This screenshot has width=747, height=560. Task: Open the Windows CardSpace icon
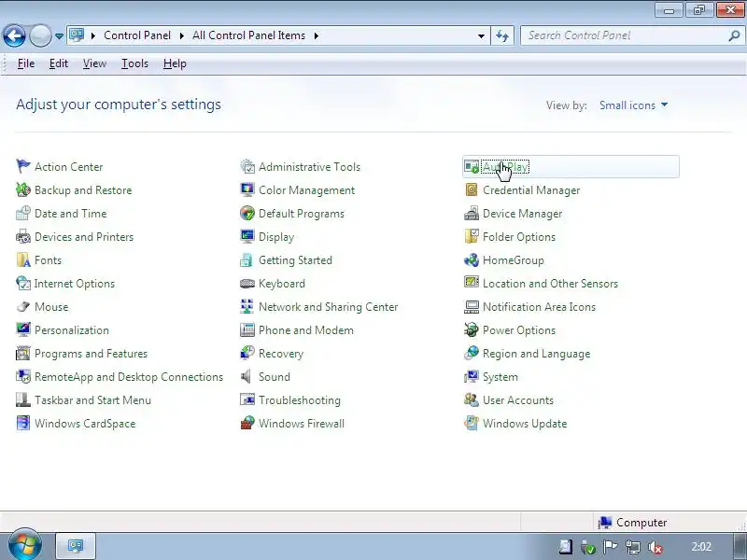pos(22,423)
